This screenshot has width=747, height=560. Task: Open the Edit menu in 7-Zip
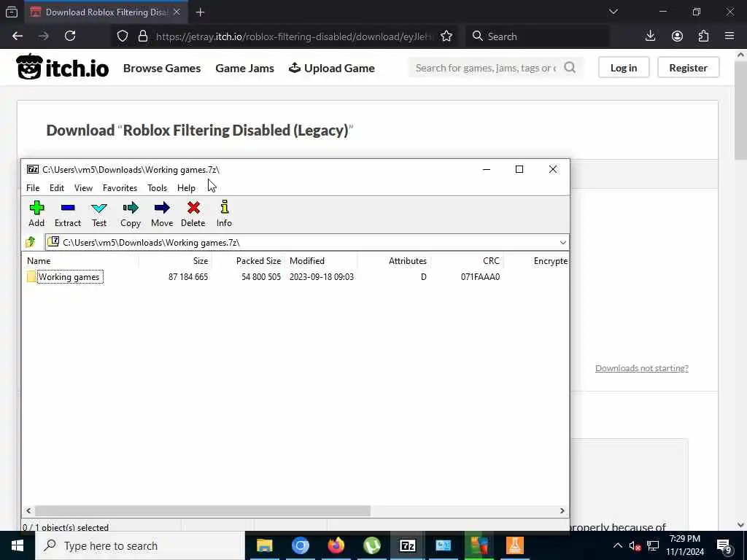[57, 188]
